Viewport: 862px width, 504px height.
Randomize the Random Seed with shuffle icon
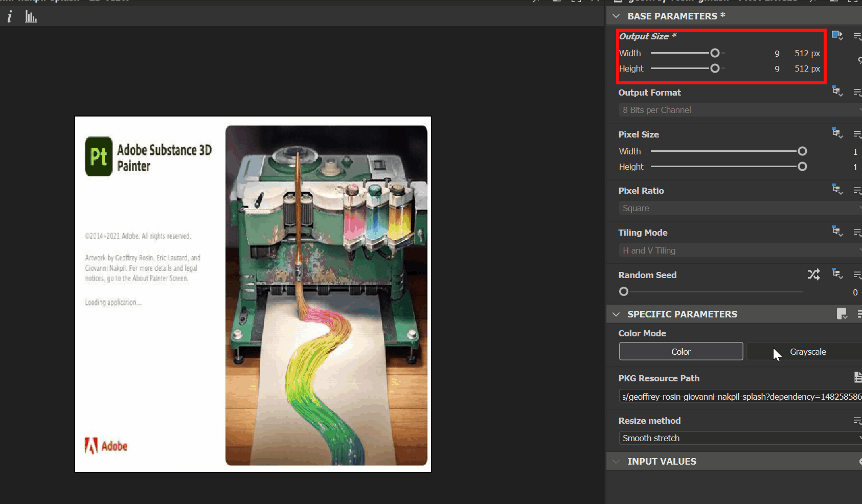813,274
